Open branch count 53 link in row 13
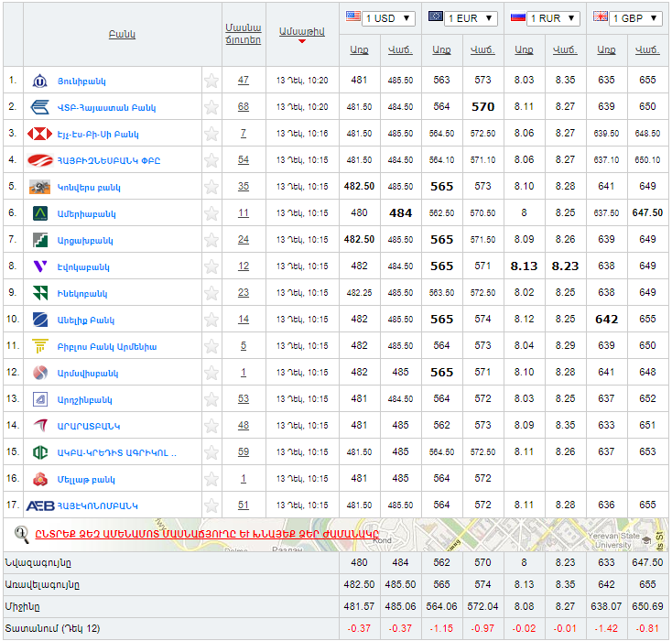This screenshot has width=672, height=641. [x=244, y=398]
